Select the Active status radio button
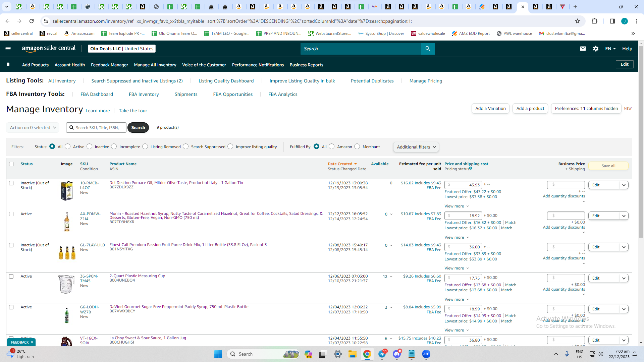 click(x=68, y=146)
